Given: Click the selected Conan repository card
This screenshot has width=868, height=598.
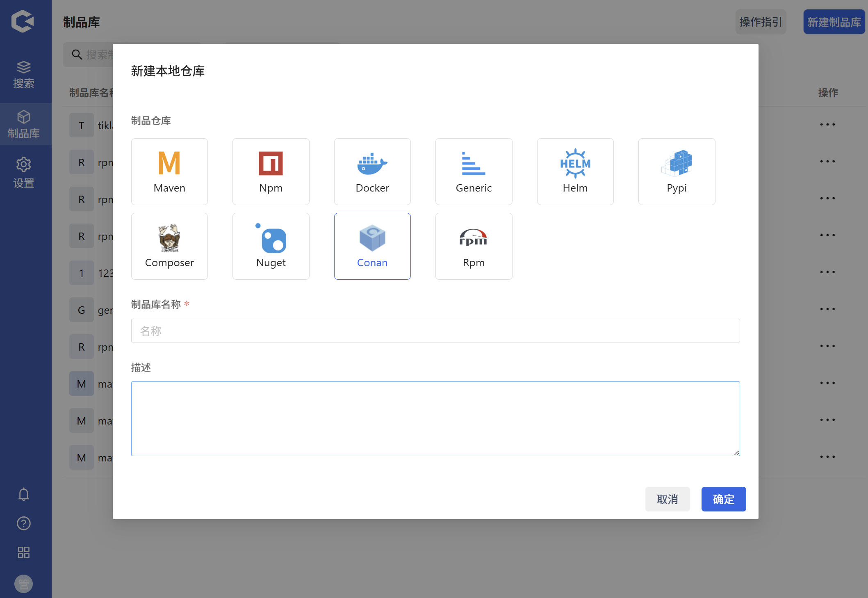Looking at the screenshot, I should [372, 246].
